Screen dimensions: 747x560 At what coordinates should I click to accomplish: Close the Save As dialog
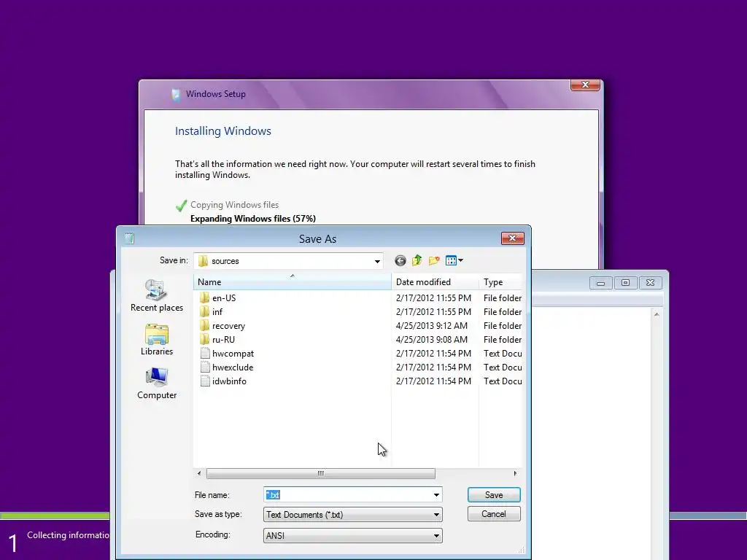click(513, 238)
